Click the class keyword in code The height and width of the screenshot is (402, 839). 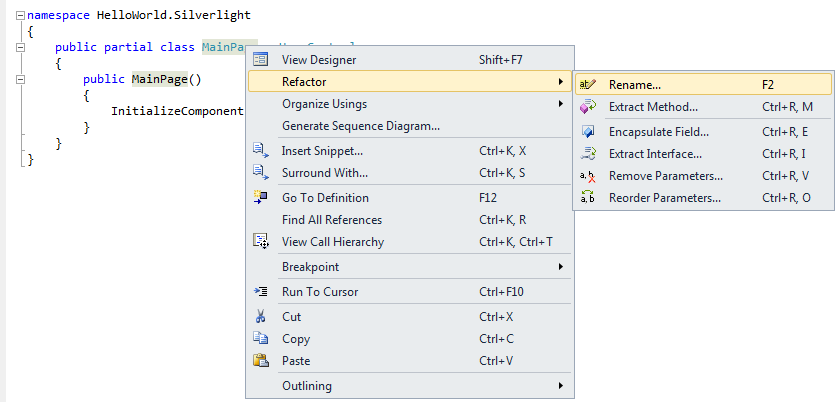tap(177, 47)
